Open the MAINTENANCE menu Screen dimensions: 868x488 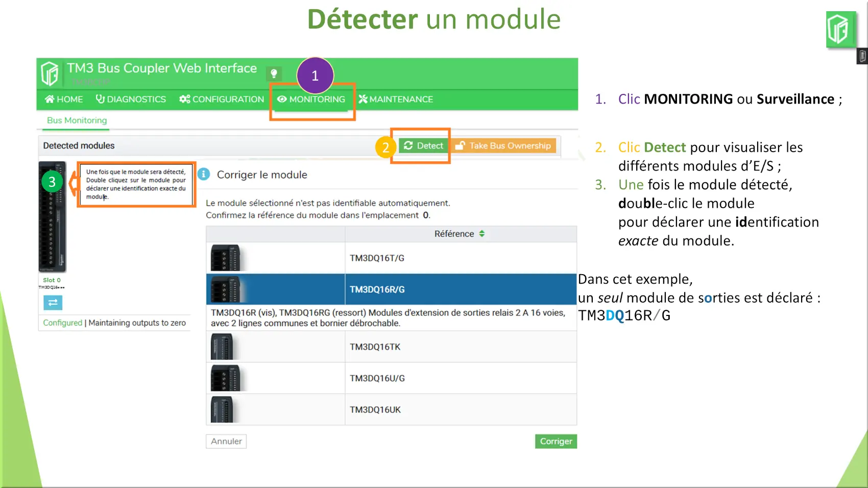[396, 99]
